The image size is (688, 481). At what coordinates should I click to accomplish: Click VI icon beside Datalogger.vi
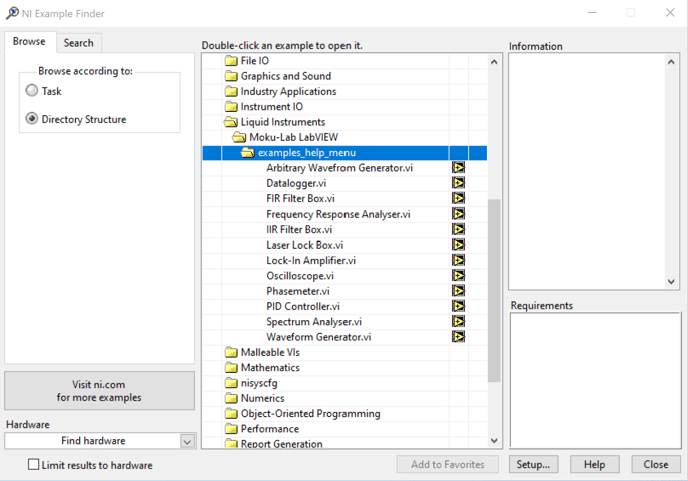[x=459, y=183]
